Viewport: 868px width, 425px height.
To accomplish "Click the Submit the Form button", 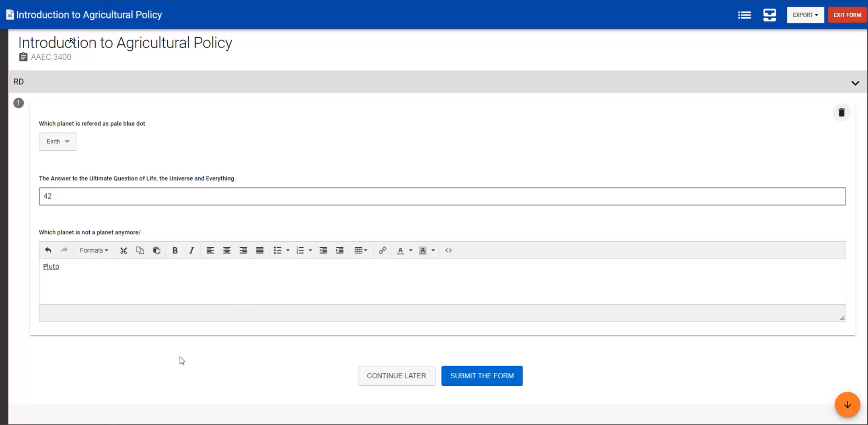I will [x=482, y=376].
